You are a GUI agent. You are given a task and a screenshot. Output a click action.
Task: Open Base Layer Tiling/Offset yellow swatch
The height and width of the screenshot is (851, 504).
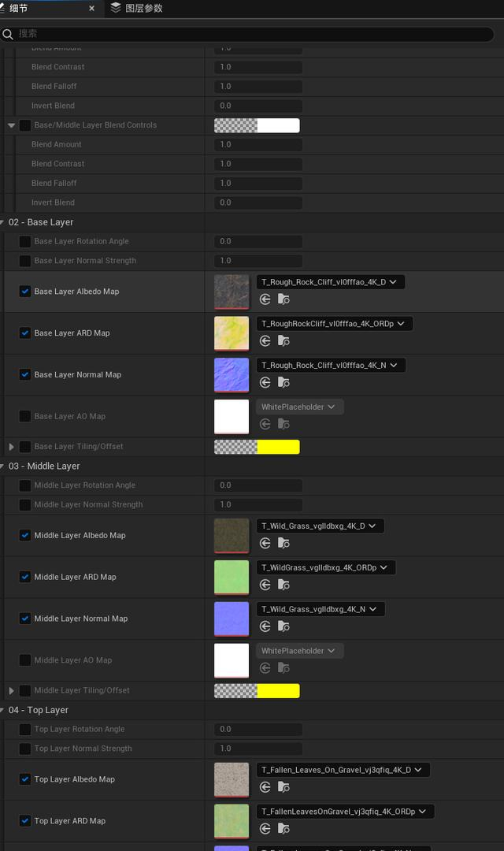click(257, 447)
